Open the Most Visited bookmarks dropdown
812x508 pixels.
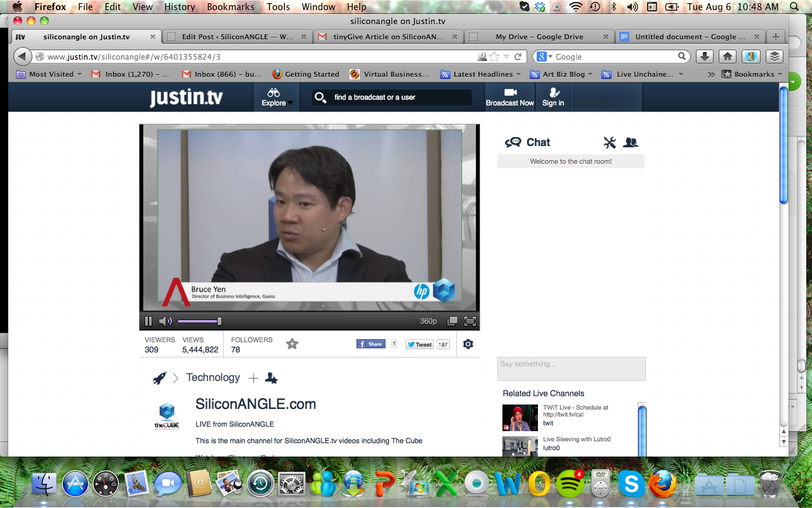coord(49,74)
